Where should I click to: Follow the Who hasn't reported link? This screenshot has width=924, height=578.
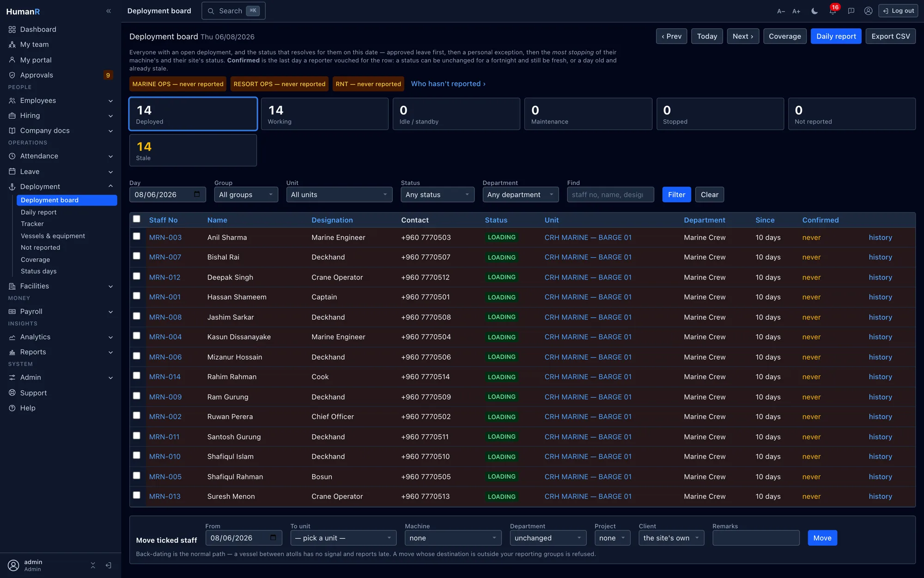448,84
